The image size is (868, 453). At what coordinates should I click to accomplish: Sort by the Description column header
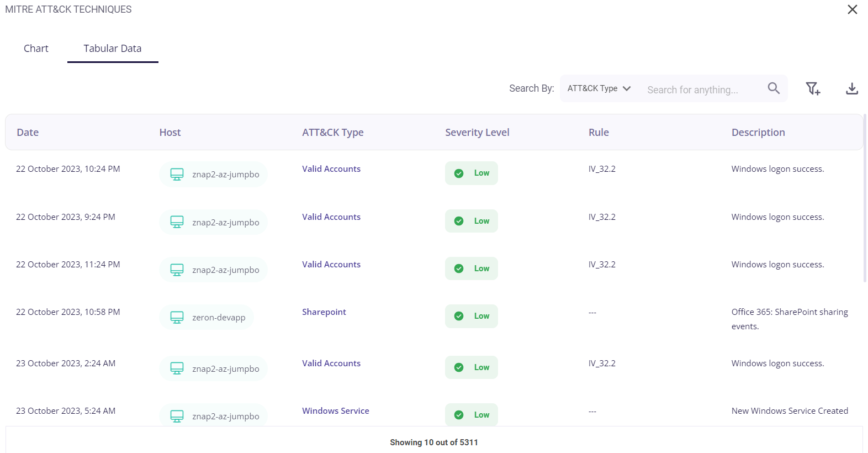pos(758,133)
